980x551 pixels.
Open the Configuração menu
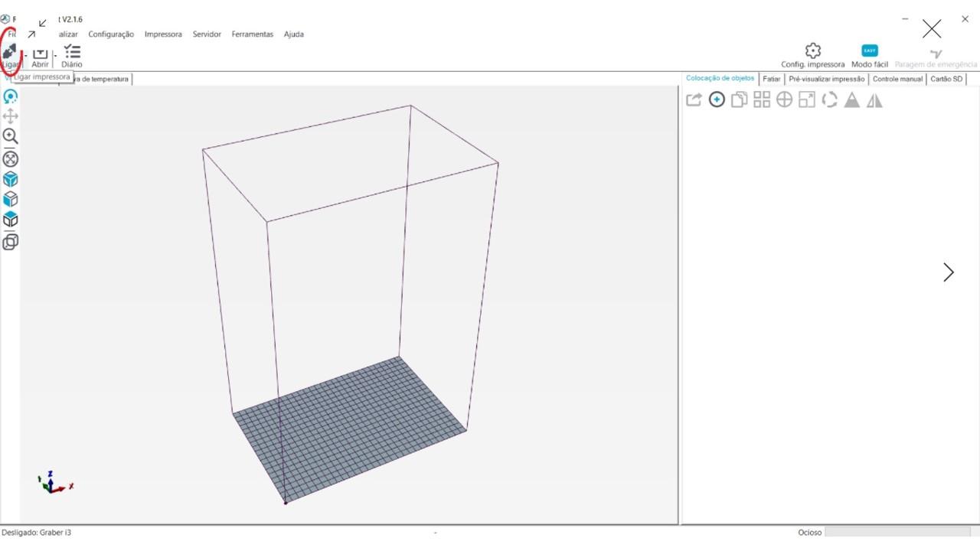pyautogui.click(x=111, y=34)
